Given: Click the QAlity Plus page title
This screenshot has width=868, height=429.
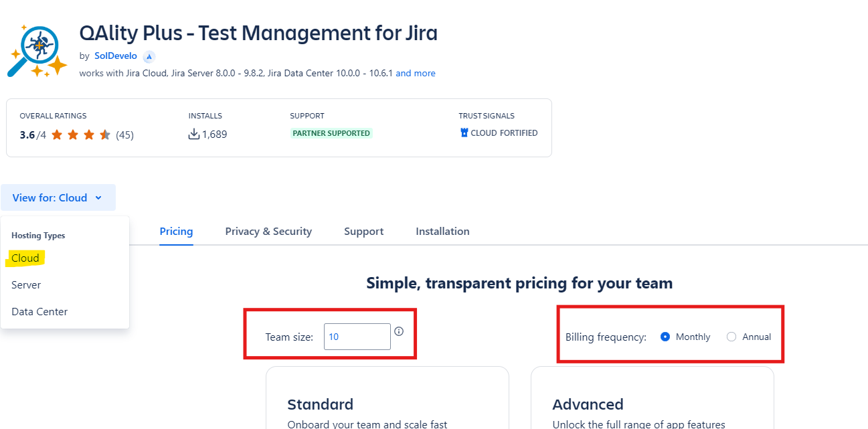Looking at the screenshot, I should point(258,33).
